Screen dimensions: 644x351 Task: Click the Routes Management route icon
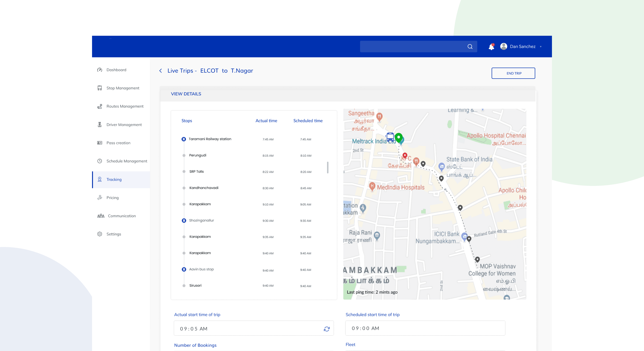(100, 106)
